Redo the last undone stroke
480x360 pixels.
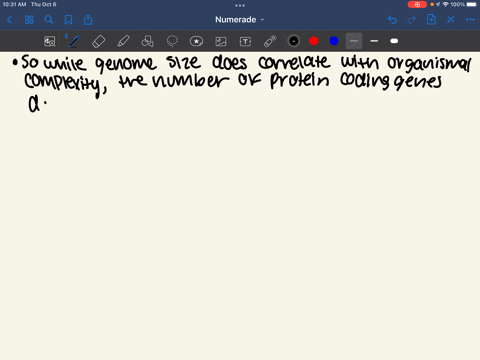412,20
